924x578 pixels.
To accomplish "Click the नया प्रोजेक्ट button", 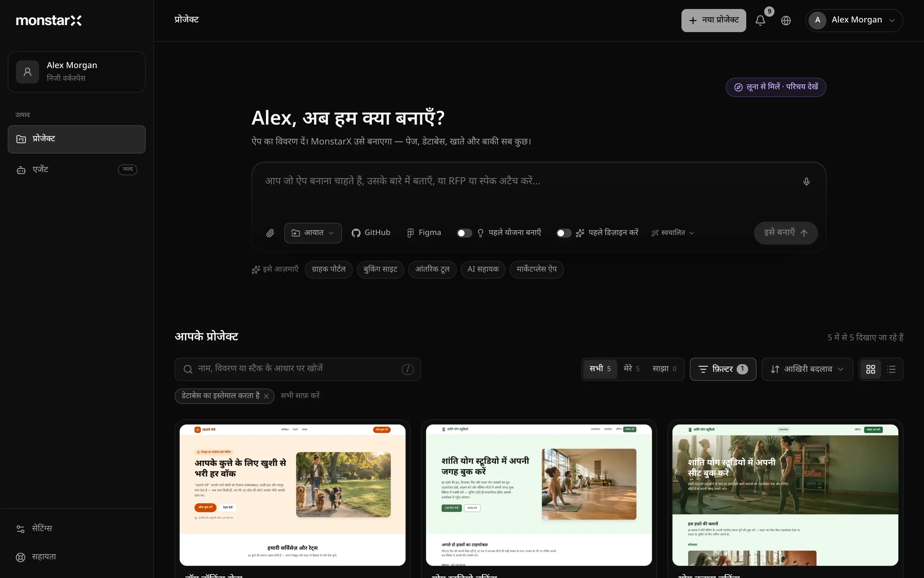I will point(714,20).
